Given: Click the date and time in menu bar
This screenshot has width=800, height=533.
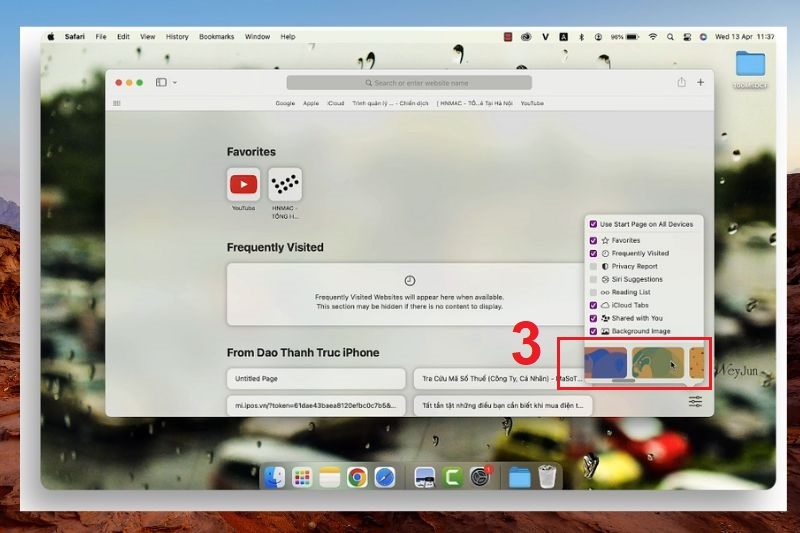Looking at the screenshot, I should (744, 37).
